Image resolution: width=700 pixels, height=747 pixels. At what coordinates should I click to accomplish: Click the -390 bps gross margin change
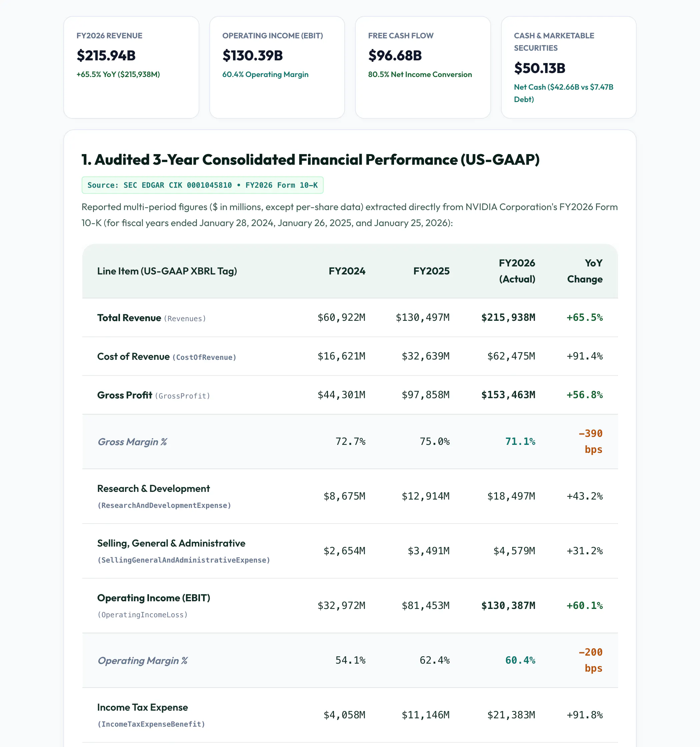[x=591, y=442]
